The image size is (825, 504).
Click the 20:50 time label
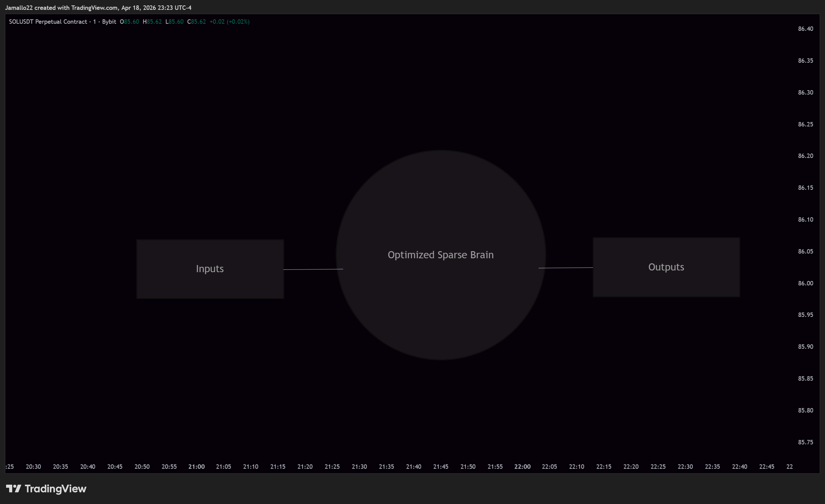[x=142, y=467]
